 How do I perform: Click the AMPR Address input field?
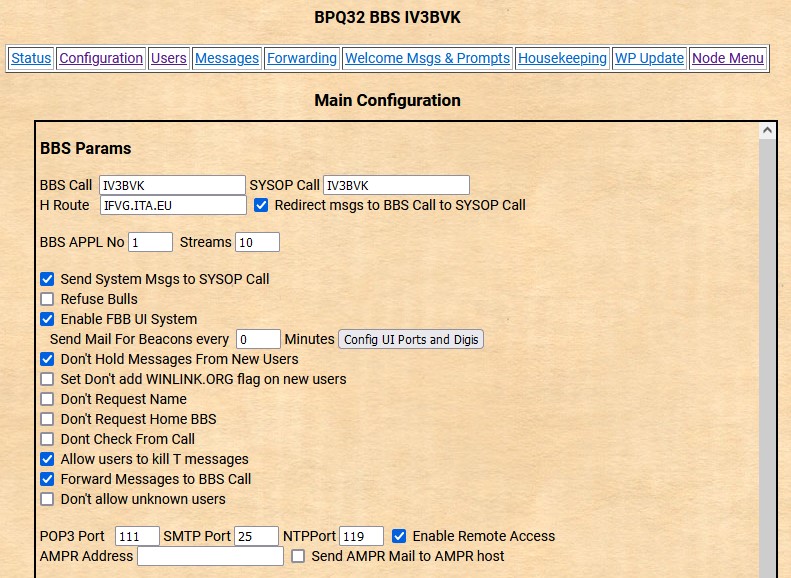pos(210,556)
